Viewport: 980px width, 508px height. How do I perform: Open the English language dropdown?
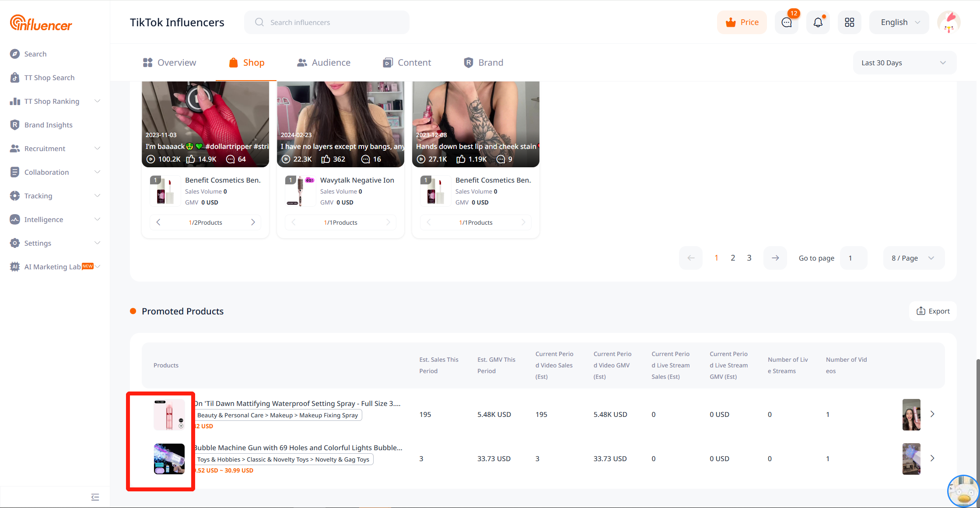(899, 22)
